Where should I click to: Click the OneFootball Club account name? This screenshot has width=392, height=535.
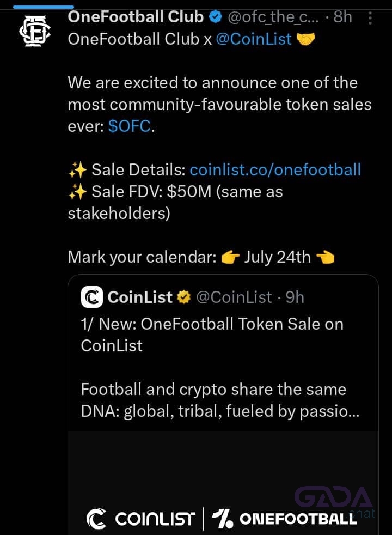coord(136,17)
